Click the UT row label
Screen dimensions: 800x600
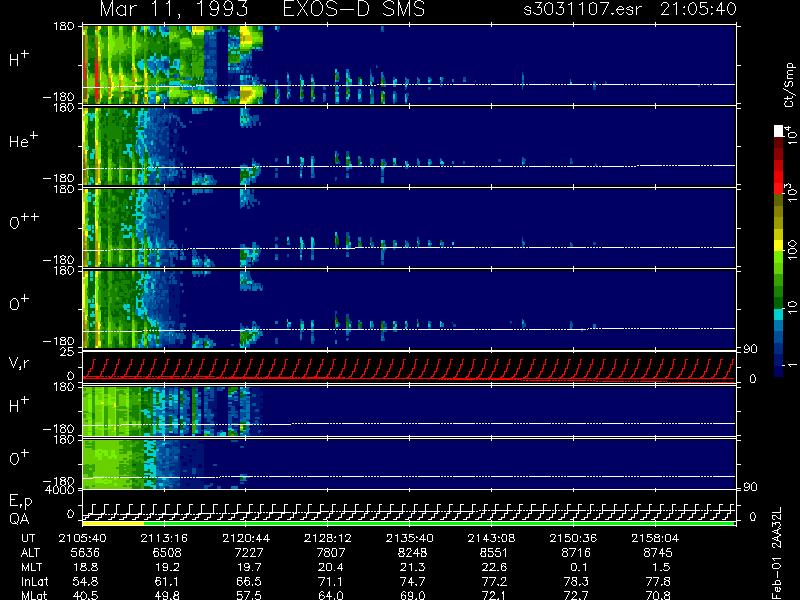pyautogui.click(x=28, y=538)
